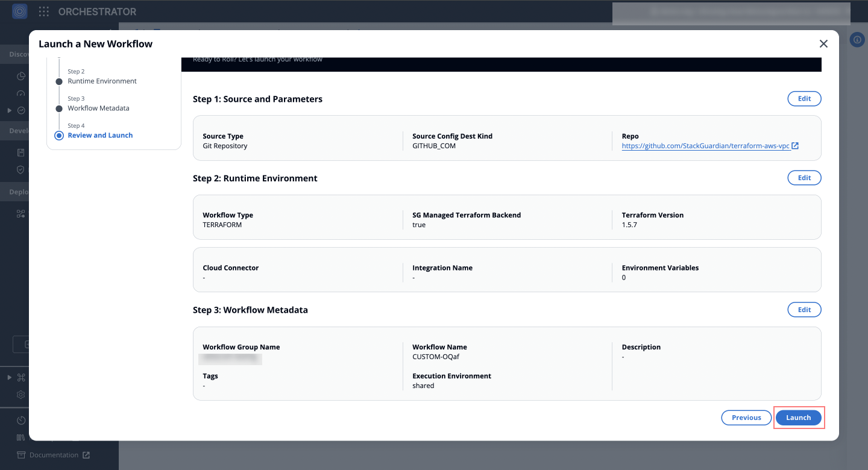Click the clock icon in lower sidebar
This screenshot has width=868, height=470.
21,420
